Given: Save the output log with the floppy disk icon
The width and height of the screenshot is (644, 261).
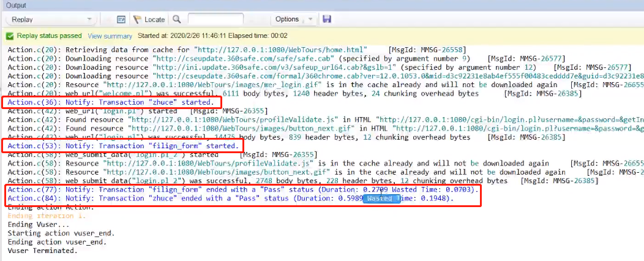Looking at the screenshot, I should click(x=326, y=20).
